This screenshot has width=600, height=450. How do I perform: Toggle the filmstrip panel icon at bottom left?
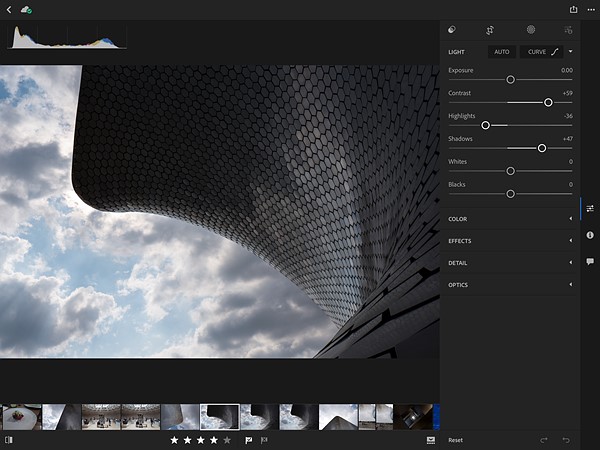click(x=9, y=440)
